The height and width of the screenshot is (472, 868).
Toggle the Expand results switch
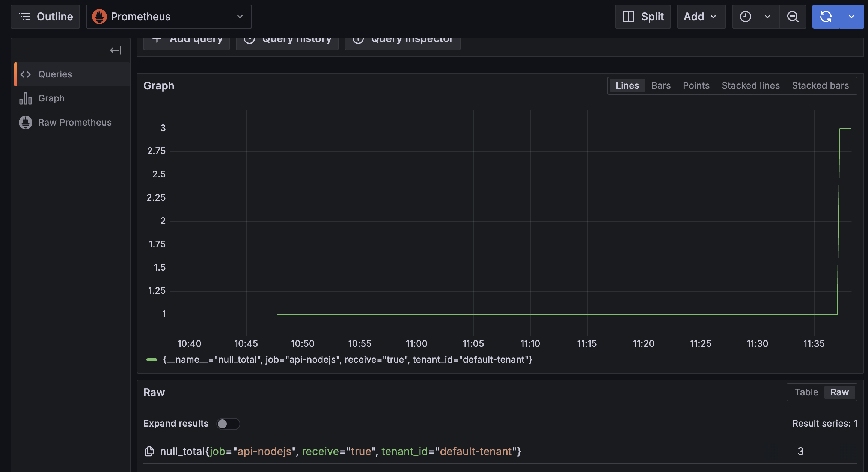[x=228, y=423]
